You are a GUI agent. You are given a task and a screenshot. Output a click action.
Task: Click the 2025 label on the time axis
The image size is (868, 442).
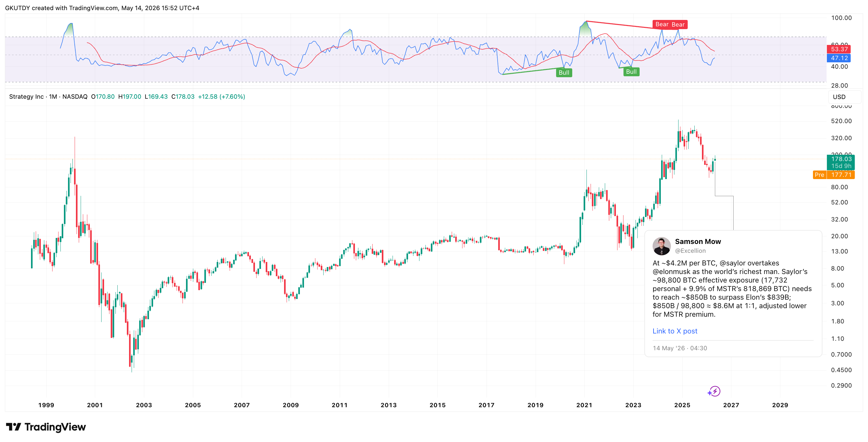[x=682, y=405]
